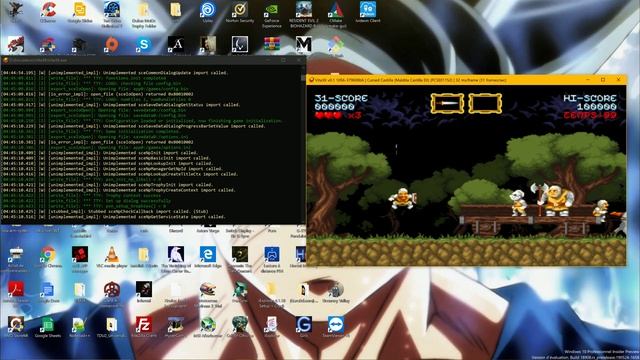The width and height of the screenshot is (640, 360).
Task: Select the sceNpInit log line
Action: [x=99, y=153]
